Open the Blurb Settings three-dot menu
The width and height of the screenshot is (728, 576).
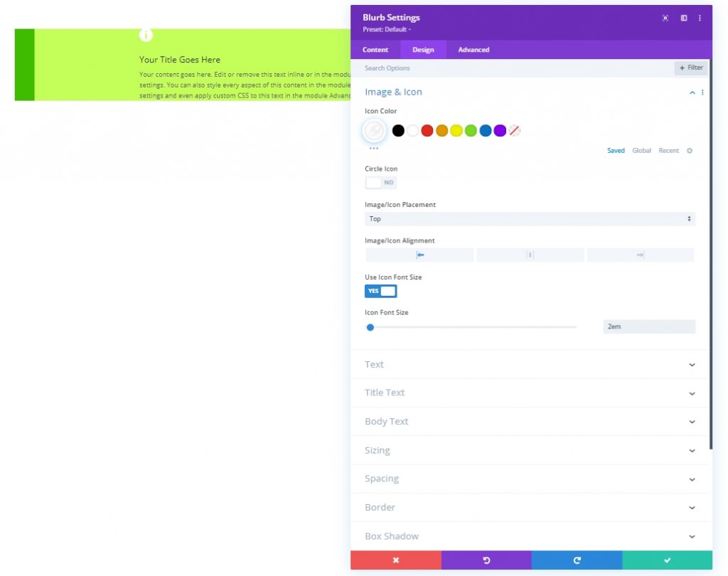[700, 18]
